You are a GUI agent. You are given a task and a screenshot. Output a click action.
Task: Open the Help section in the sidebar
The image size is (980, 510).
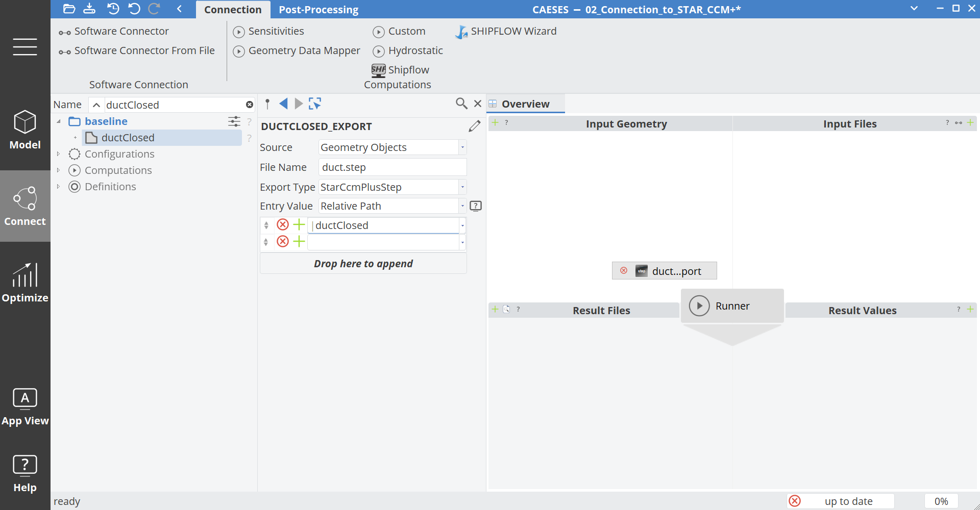point(25,473)
